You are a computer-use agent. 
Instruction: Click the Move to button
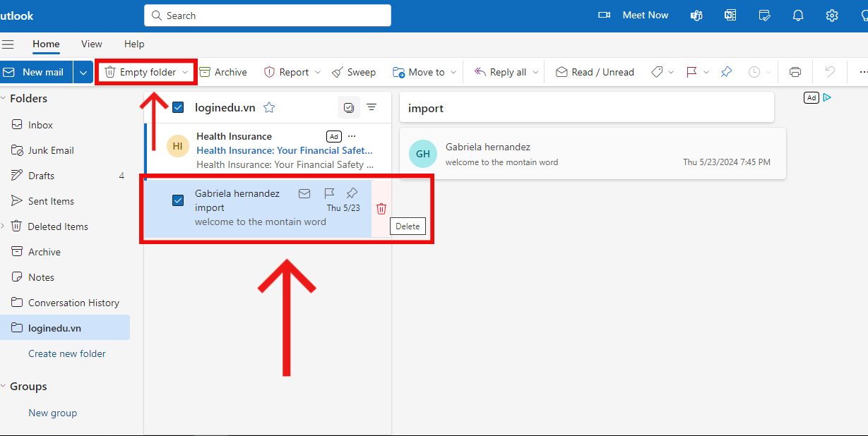(x=419, y=72)
